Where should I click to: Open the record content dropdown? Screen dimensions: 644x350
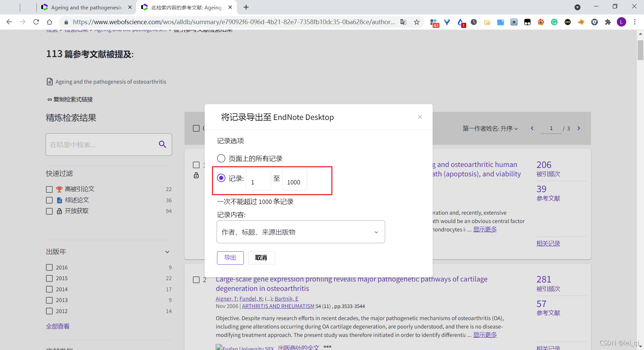[x=301, y=232]
